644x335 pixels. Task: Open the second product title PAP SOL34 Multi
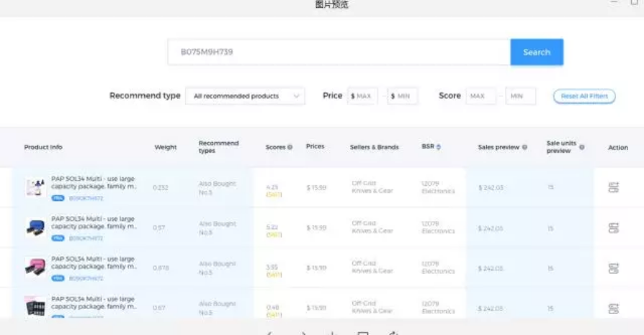[x=93, y=222]
